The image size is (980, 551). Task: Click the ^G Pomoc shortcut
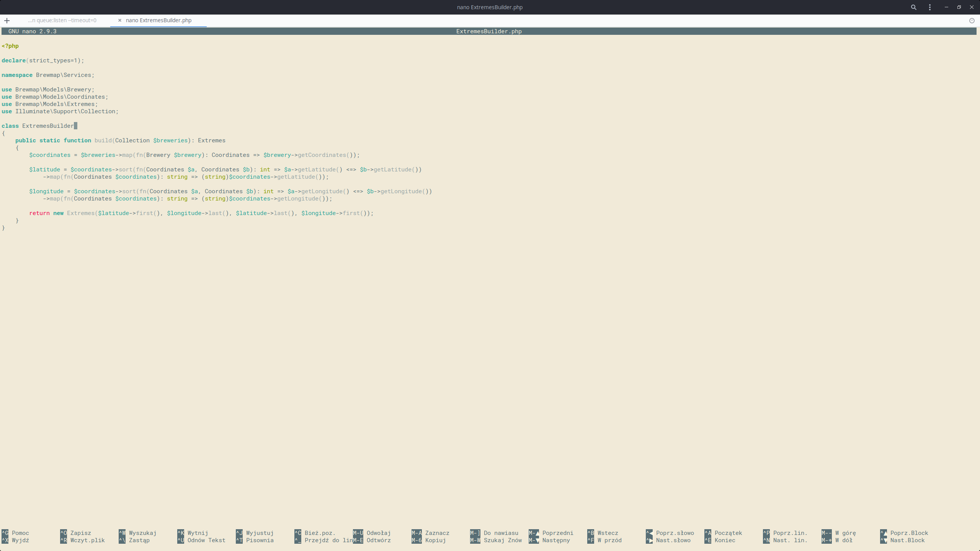point(15,533)
